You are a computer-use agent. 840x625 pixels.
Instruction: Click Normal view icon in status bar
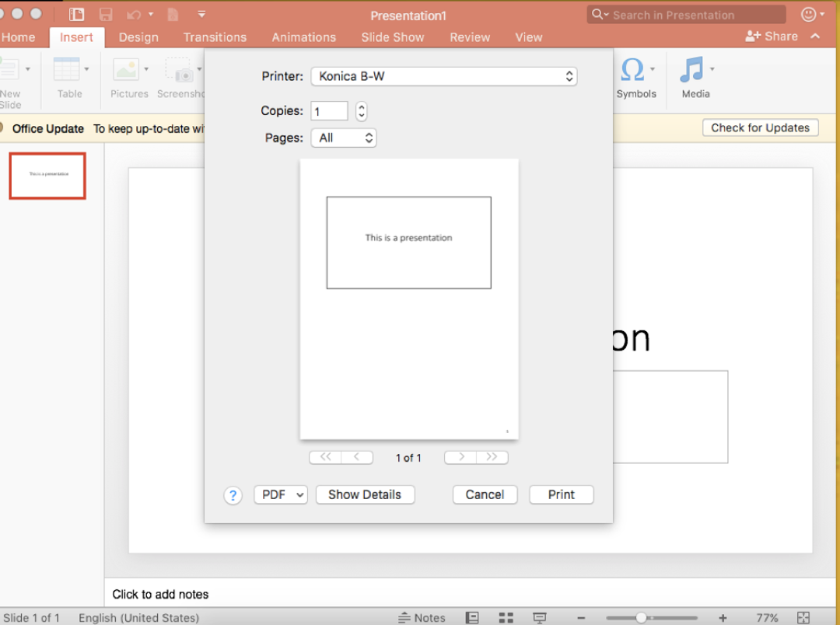click(x=472, y=617)
